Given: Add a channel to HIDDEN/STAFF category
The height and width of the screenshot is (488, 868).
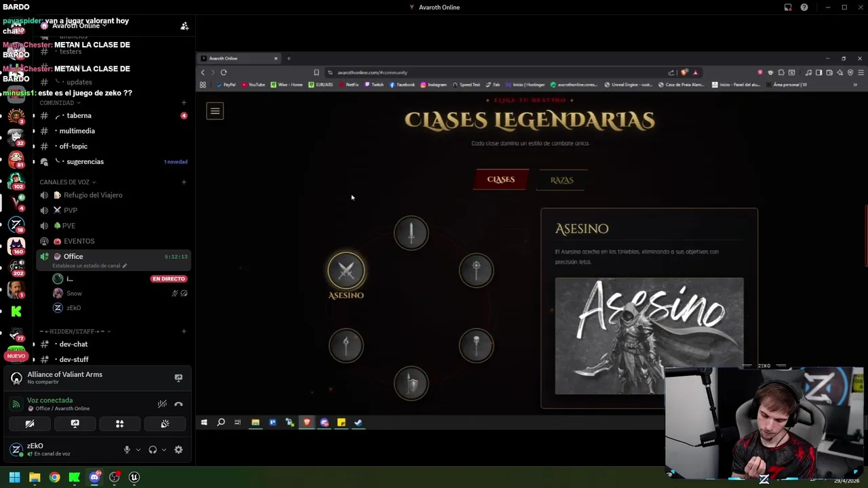Looking at the screenshot, I should pos(184,331).
